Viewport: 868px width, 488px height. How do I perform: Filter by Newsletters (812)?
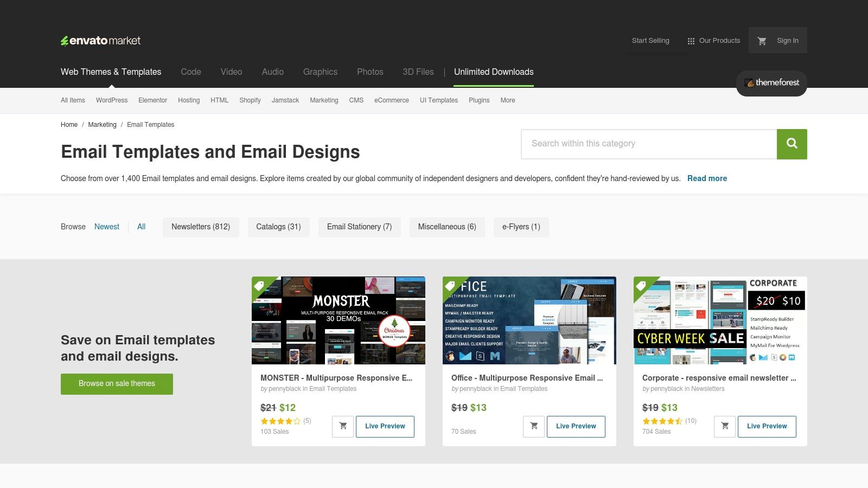click(x=201, y=227)
